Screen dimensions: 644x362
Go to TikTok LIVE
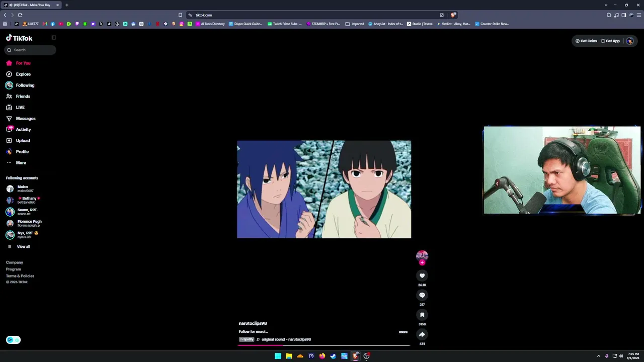pos(15,107)
